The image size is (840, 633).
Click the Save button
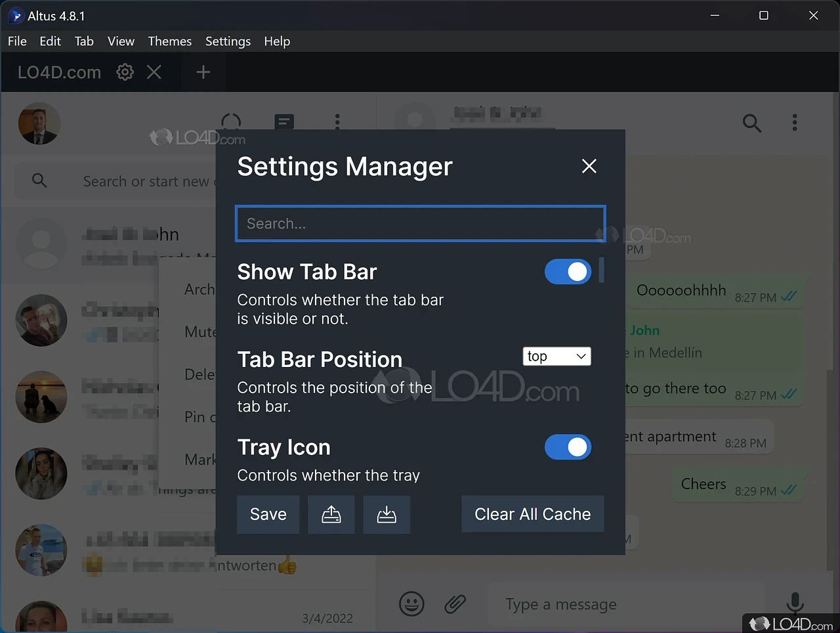pyautogui.click(x=268, y=514)
